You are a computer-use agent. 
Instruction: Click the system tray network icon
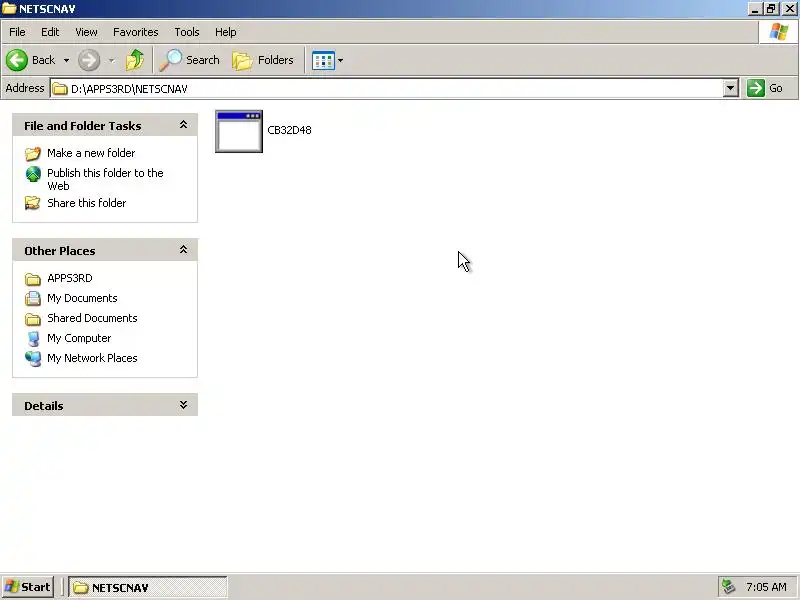click(x=728, y=587)
